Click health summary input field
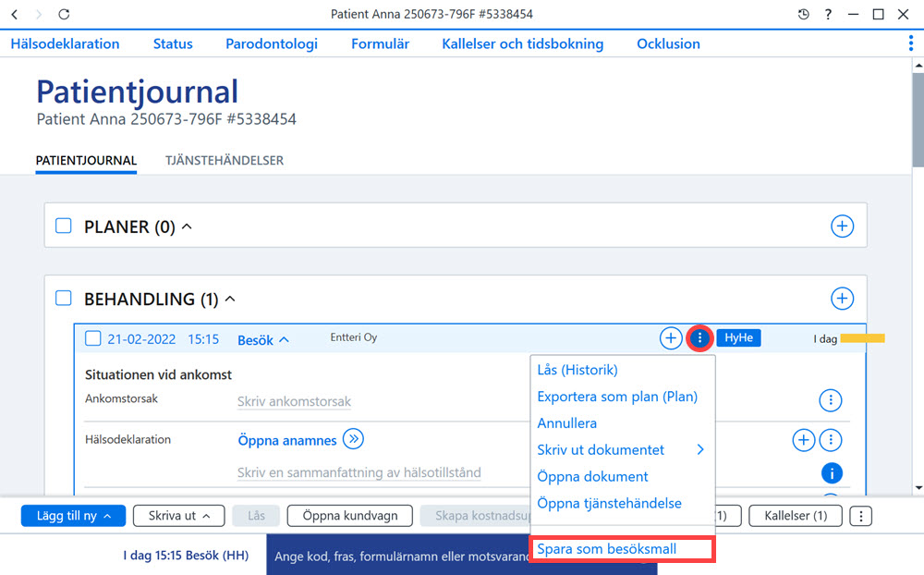924x575 pixels. pos(359,472)
